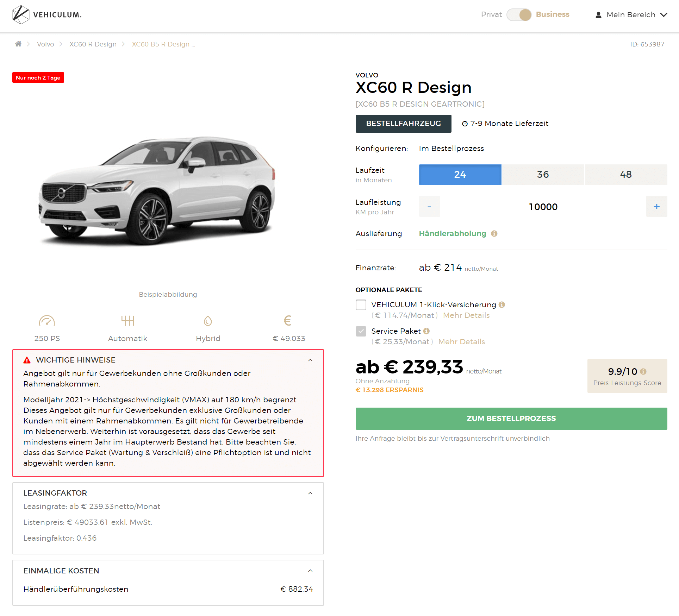This screenshot has width=679, height=616.
Task: Click the user profile icon
Action: 598,15
